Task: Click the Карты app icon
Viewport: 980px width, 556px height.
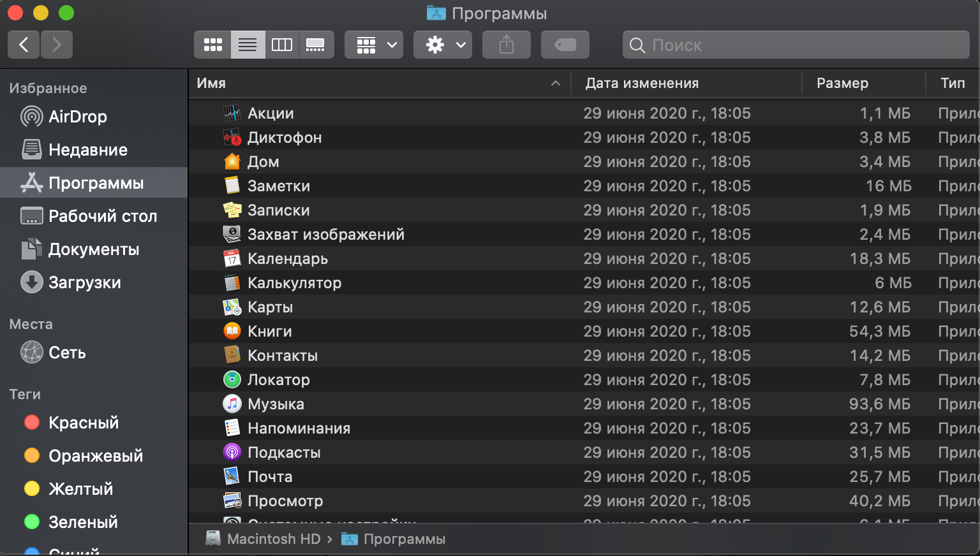Action: tap(232, 307)
